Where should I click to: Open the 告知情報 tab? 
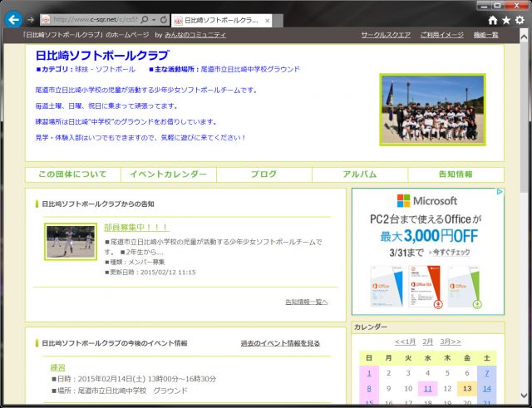coord(456,175)
